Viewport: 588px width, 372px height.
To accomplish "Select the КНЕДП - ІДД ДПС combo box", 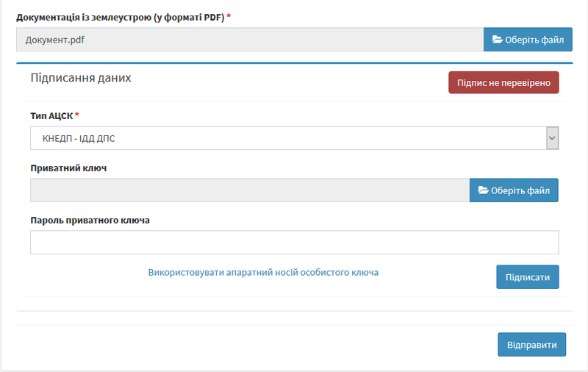I will click(288, 138).
